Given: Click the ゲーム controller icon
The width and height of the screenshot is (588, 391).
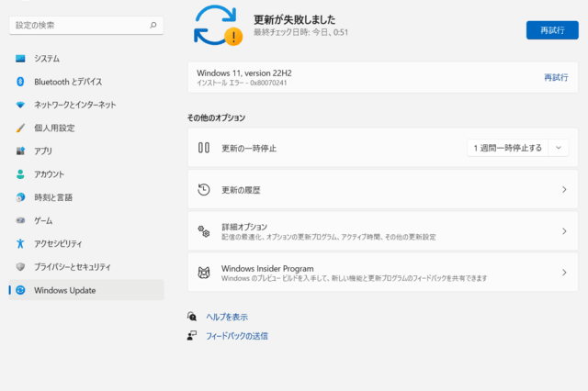Looking at the screenshot, I should pyautogui.click(x=20, y=220).
